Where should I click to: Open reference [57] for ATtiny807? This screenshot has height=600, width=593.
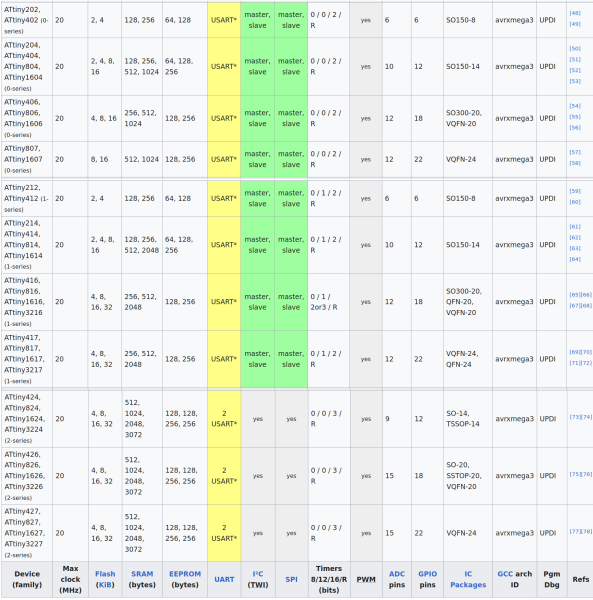575,152
